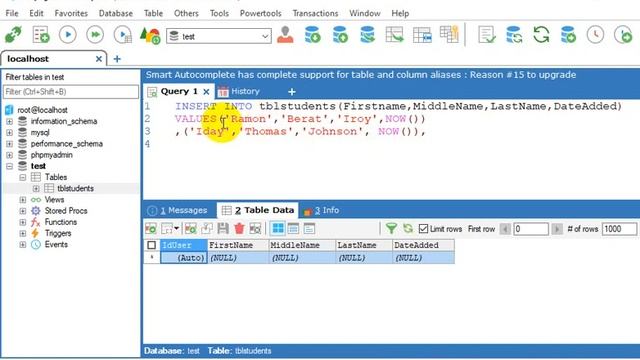Execute the current query

click(x=68, y=35)
